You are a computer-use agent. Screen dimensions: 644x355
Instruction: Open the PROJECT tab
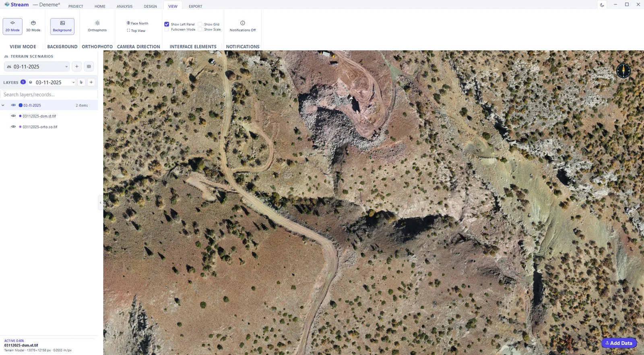[x=76, y=6]
